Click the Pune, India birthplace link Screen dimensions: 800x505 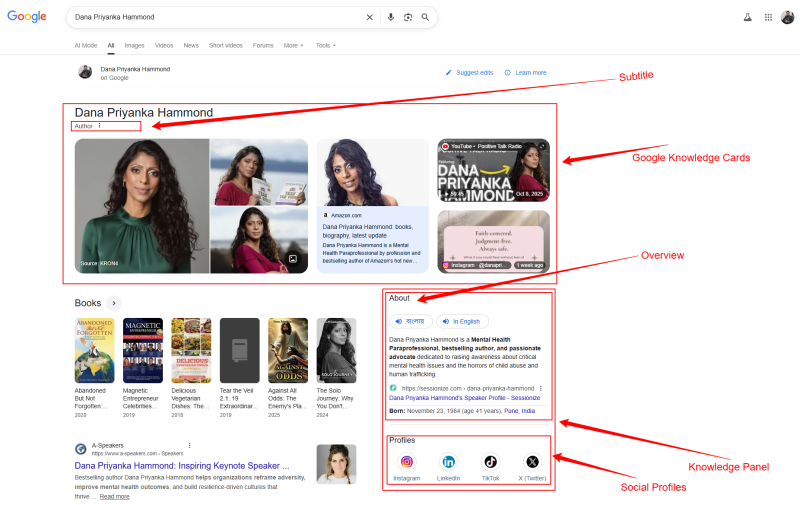point(519,411)
